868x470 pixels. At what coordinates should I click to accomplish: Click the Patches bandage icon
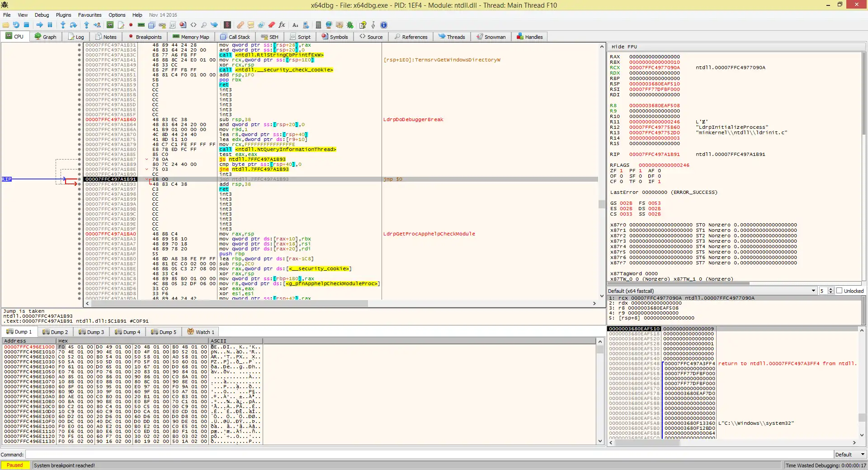coord(240,25)
